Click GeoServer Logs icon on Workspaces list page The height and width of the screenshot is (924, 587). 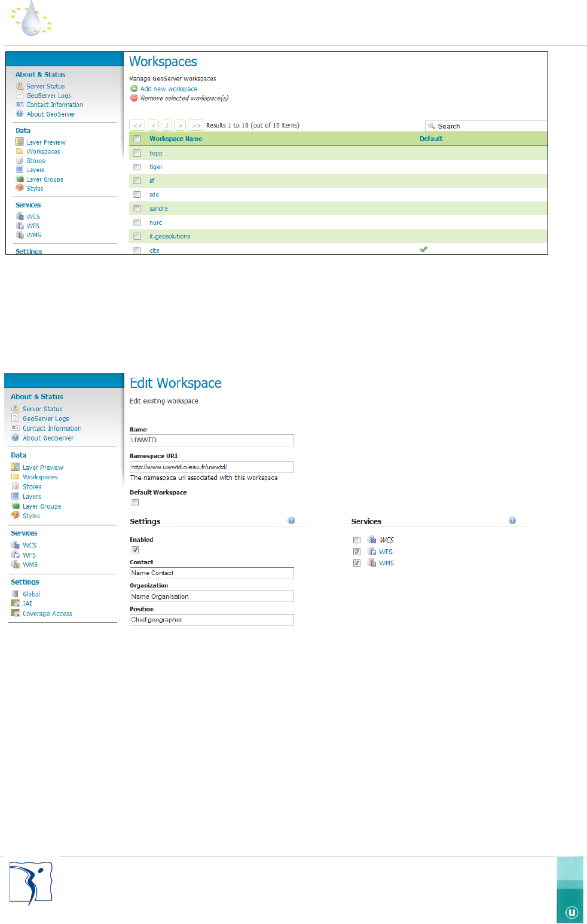pyautogui.click(x=20, y=95)
